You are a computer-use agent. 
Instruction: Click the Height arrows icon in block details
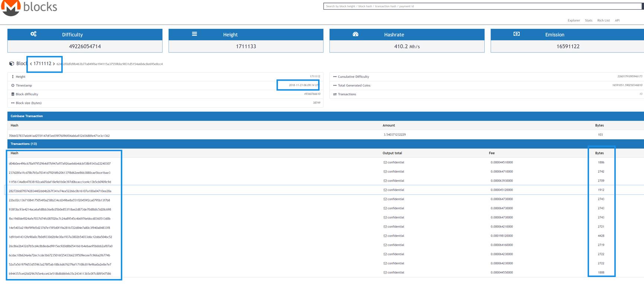point(13,77)
